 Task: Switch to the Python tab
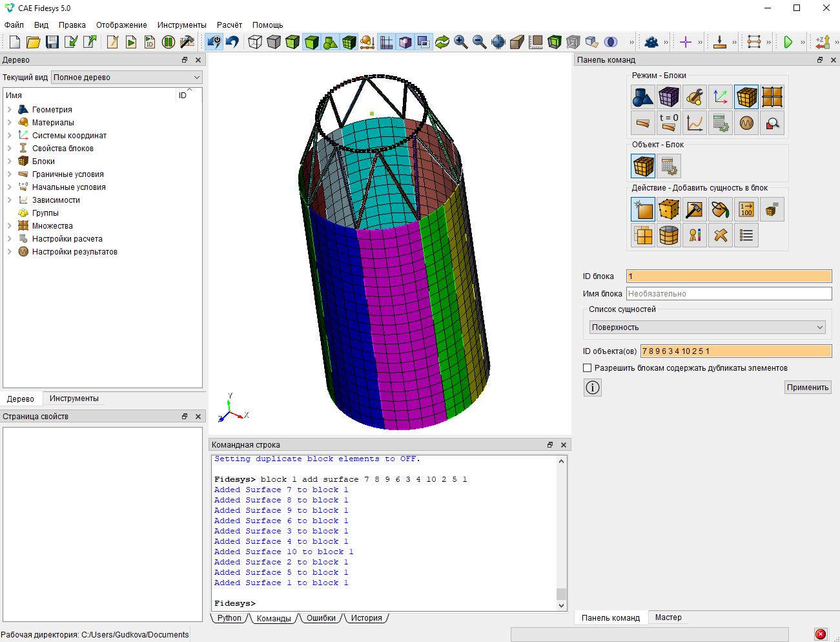point(229,618)
